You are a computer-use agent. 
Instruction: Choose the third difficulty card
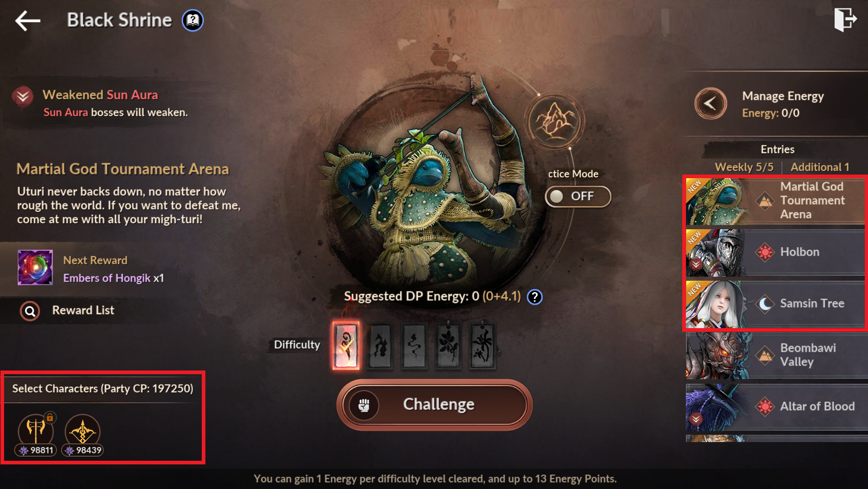click(414, 345)
